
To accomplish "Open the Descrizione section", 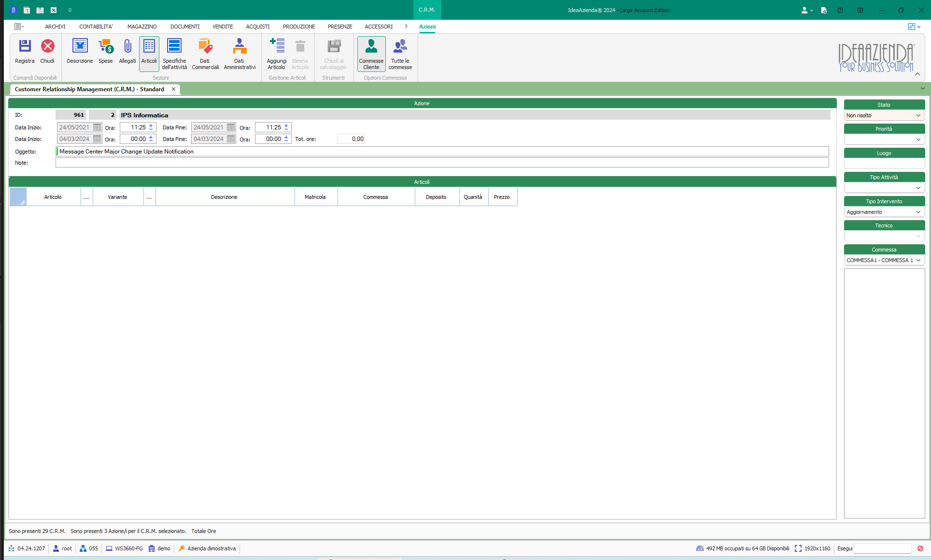I will click(80, 52).
